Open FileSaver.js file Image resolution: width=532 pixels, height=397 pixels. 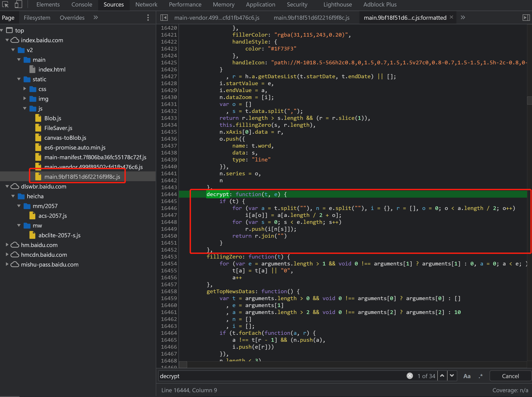pyautogui.click(x=58, y=128)
